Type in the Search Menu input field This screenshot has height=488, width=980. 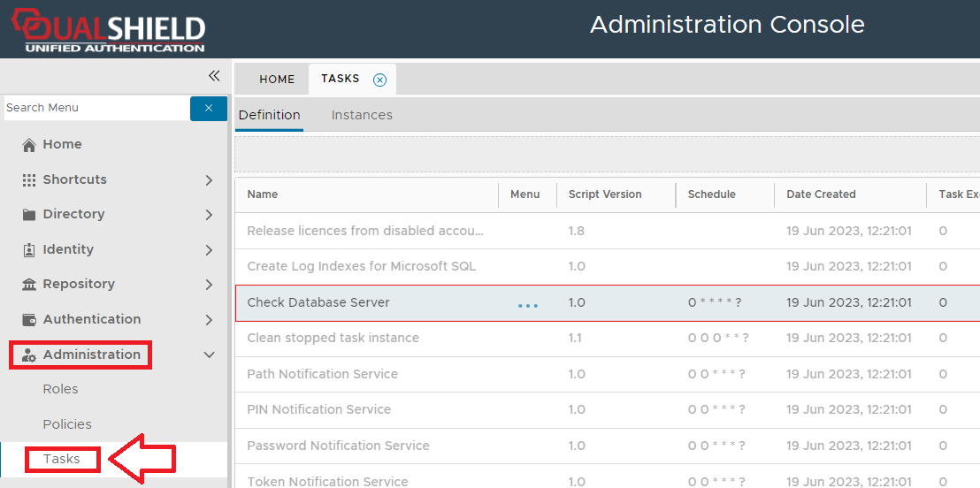[x=96, y=108]
